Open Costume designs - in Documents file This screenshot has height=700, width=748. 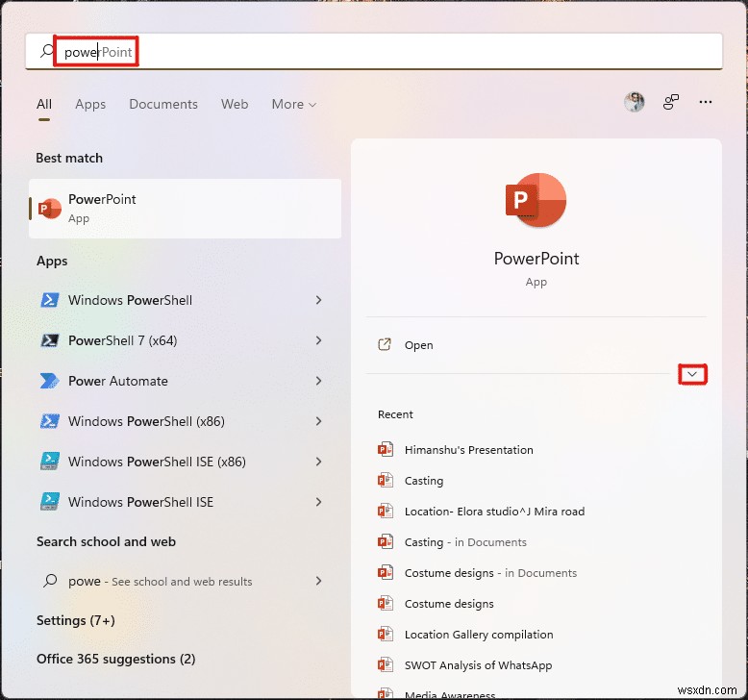pos(490,573)
